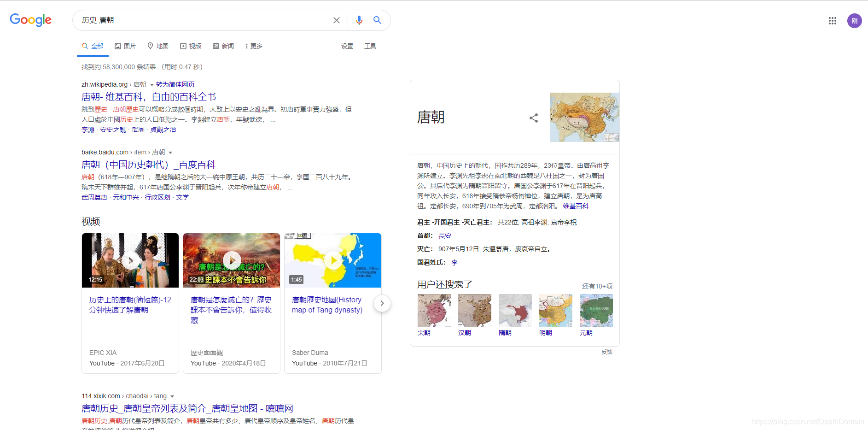868x430 pixels.
Task: Open Google apps grid
Action: tap(833, 21)
